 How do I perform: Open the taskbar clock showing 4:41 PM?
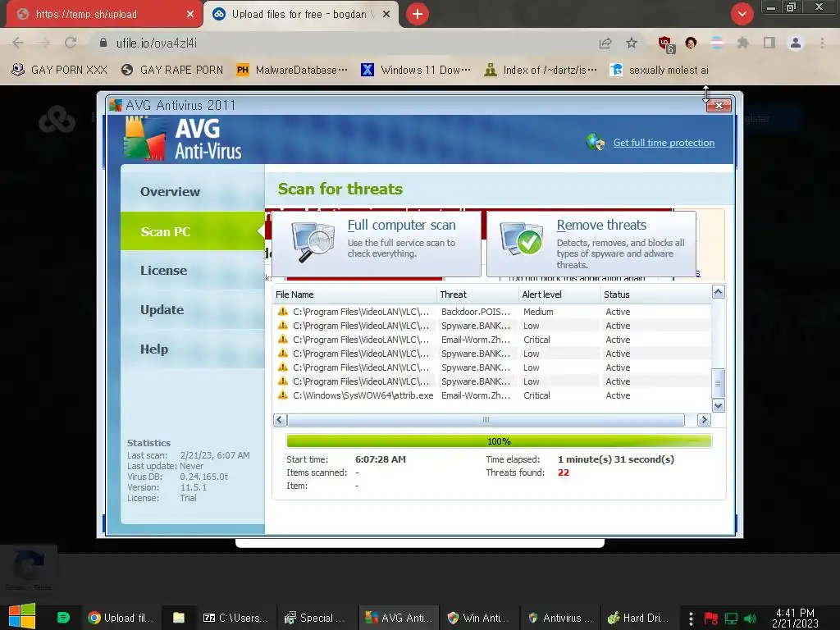pyautogui.click(x=795, y=618)
